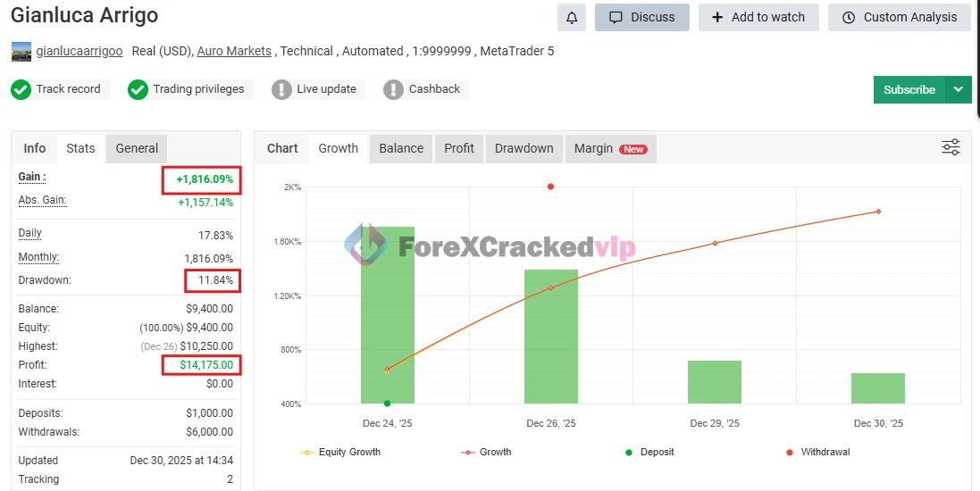Click the Add to watch button
This screenshot has height=491, width=980.
(758, 17)
